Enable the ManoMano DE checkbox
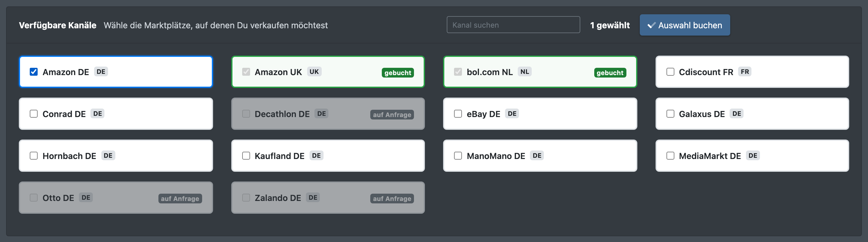Image resolution: width=868 pixels, height=242 pixels. click(x=458, y=156)
